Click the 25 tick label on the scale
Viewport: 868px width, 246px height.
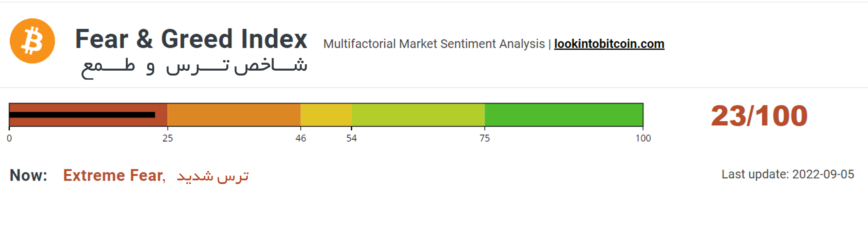click(167, 138)
